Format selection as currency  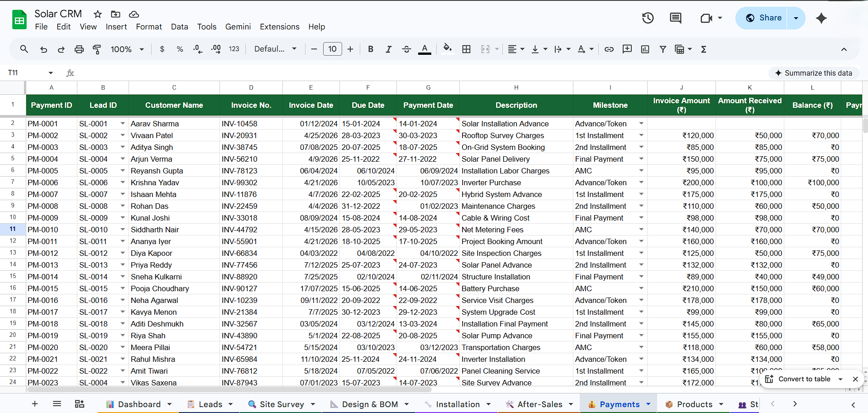pyautogui.click(x=162, y=49)
